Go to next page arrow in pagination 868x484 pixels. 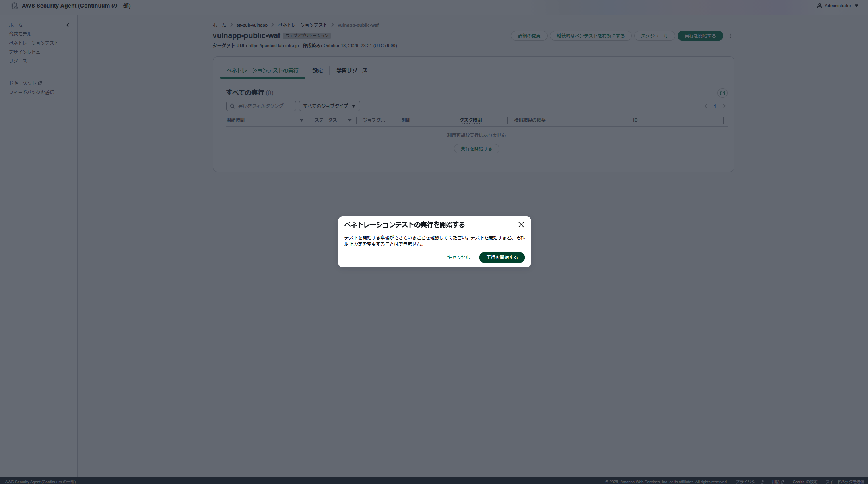click(724, 106)
